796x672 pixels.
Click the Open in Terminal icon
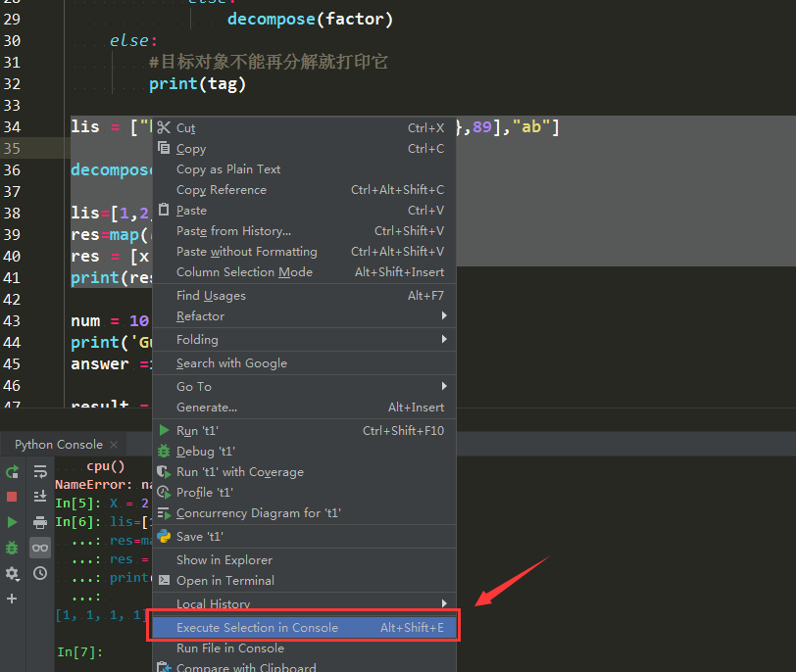(x=164, y=580)
